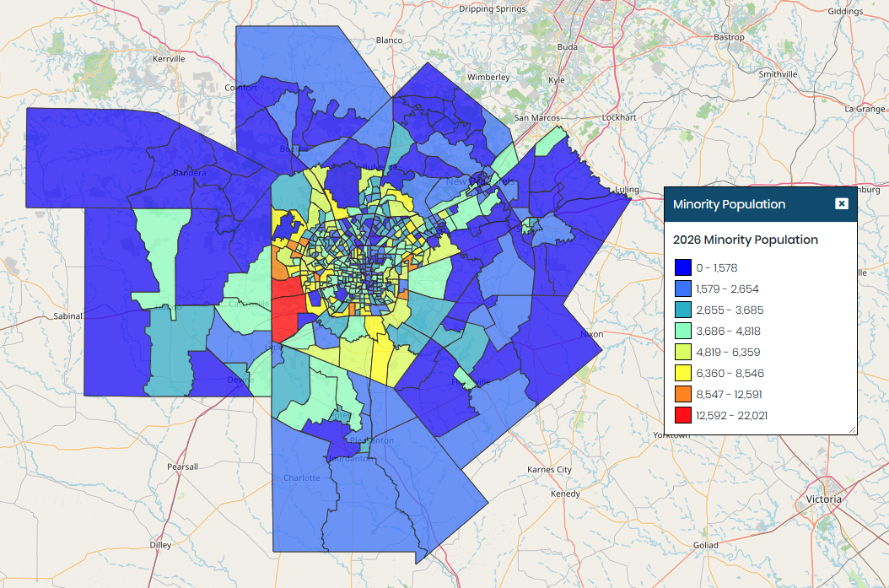This screenshot has width=889, height=588.
Task: Click the Kyle label on map
Action: [x=557, y=80]
